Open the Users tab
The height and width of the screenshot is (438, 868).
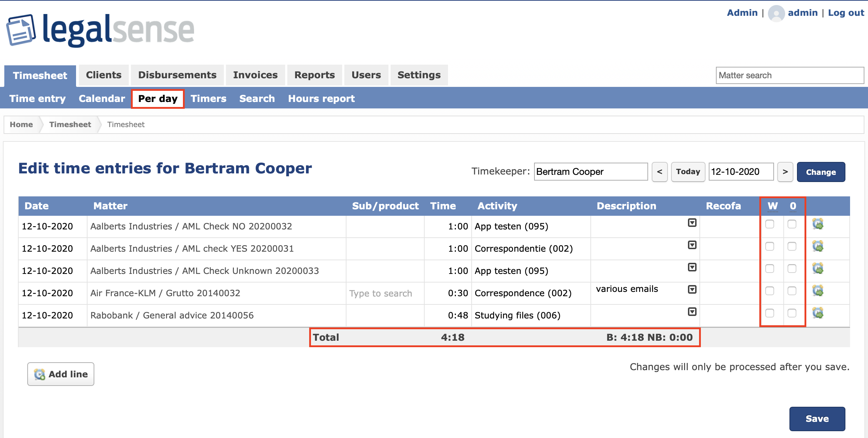click(x=366, y=75)
